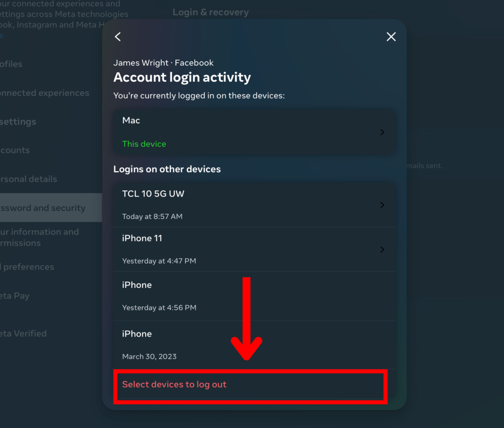Expand the TCL 10 5G UW login entry
The height and width of the screenshot is (428, 504).
pyautogui.click(x=382, y=205)
